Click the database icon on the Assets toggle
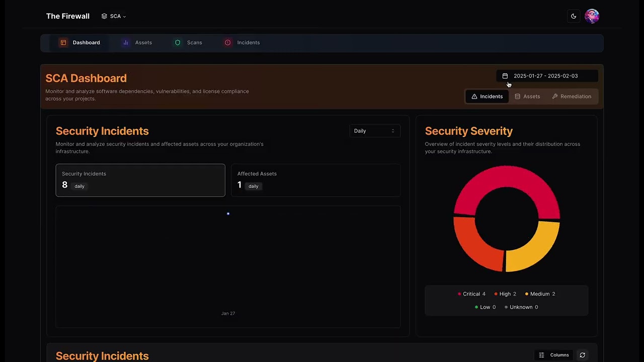This screenshot has width=644, height=362. [x=518, y=96]
